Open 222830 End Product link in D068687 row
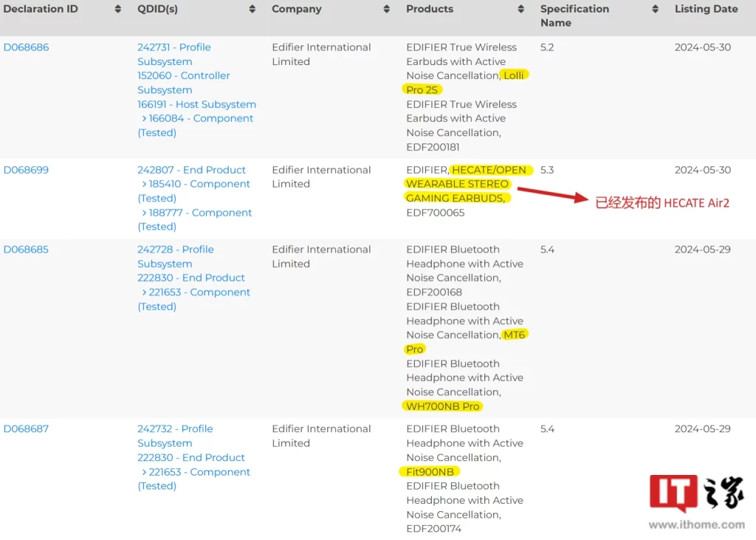Image resolution: width=756 pixels, height=540 pixels. (x=191, y=457)
